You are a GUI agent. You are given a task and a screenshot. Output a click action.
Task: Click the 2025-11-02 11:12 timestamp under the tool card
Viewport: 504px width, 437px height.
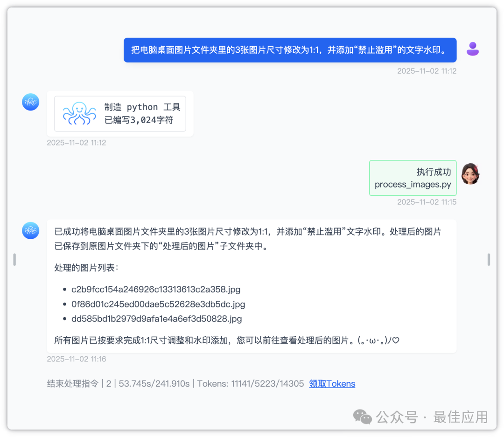pyautogui.click(x=77, y=143)
